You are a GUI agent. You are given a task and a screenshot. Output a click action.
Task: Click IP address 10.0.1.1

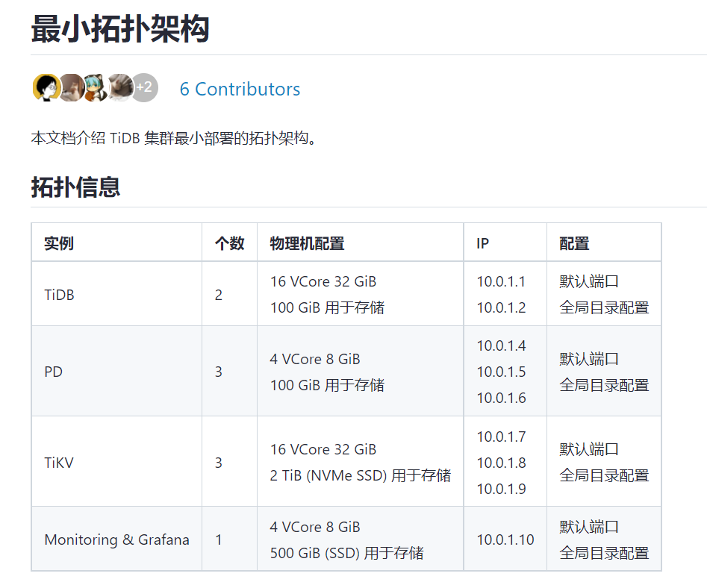[501, 281]
